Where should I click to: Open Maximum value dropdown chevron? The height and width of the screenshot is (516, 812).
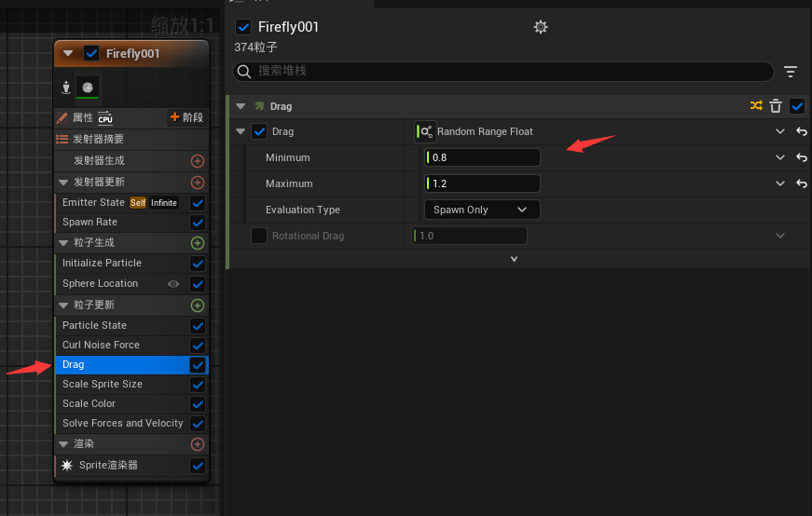tap(780, 183)
